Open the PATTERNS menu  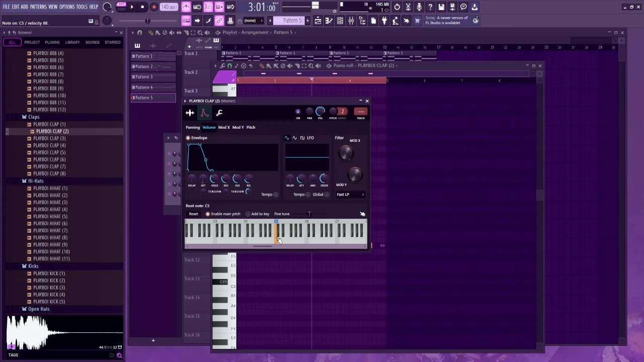click(38, 7)
